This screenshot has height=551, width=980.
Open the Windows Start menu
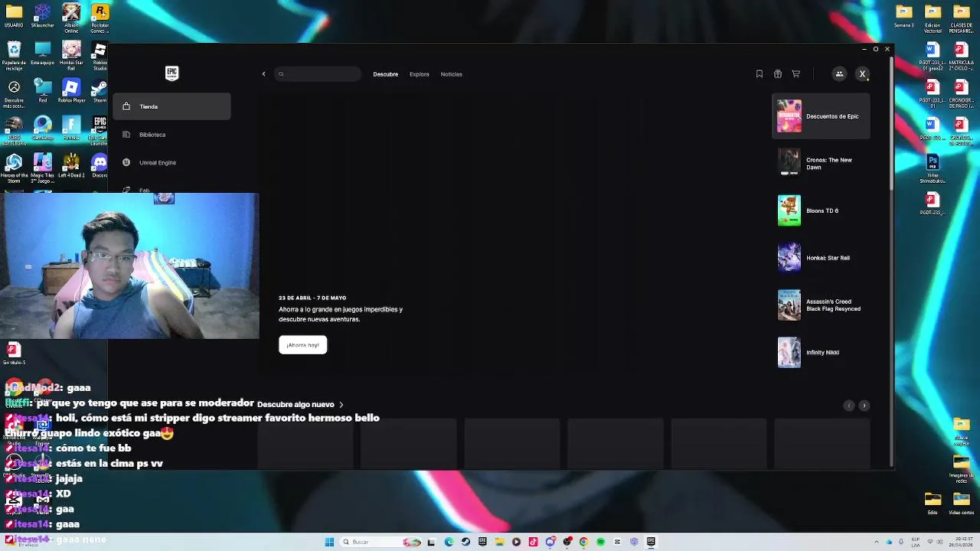(x=329, y=542)
